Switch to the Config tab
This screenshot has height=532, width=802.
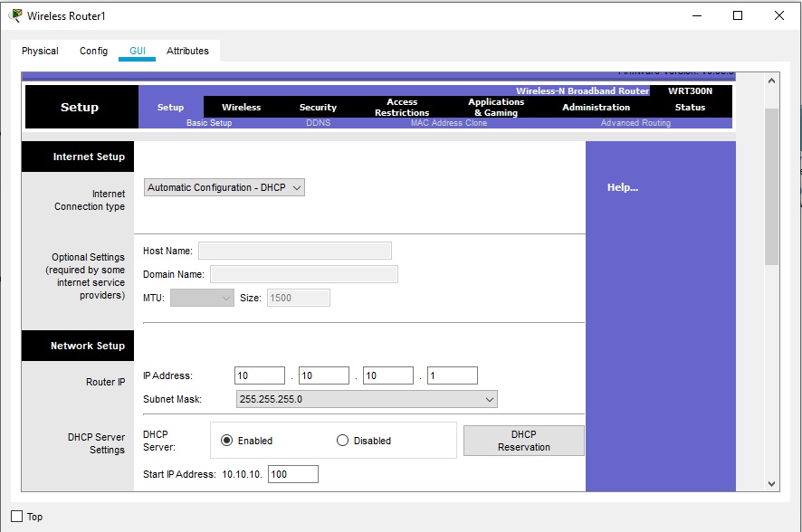pyautogui.click(x=93, y=51)
